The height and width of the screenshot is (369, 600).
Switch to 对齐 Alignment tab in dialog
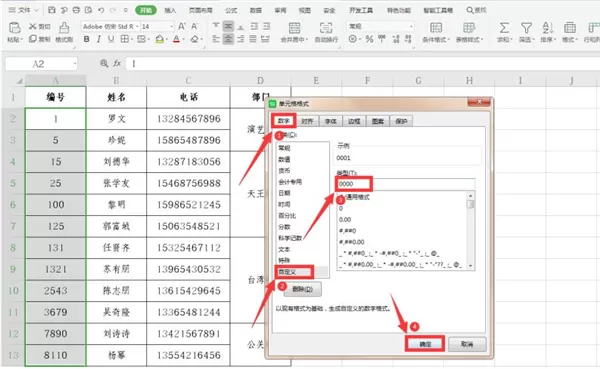coord(307,121)
